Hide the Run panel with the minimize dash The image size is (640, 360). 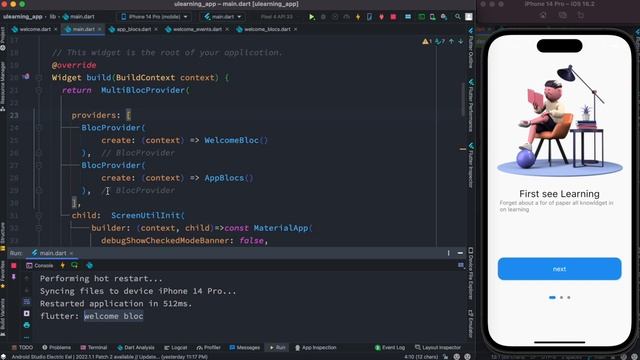pyautogui.click(x=460, y=253)
